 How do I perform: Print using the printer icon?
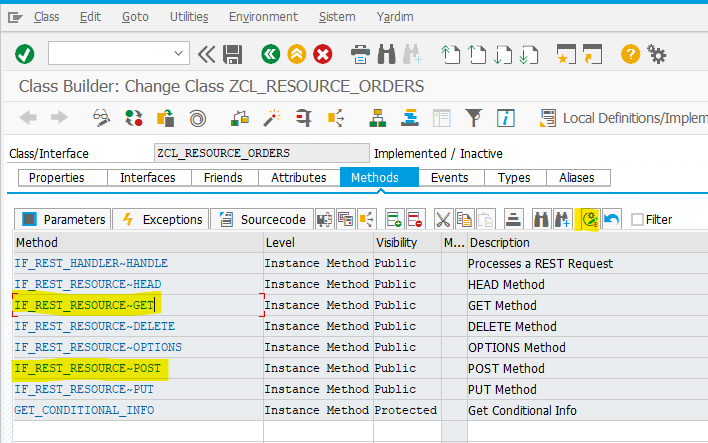360,54
